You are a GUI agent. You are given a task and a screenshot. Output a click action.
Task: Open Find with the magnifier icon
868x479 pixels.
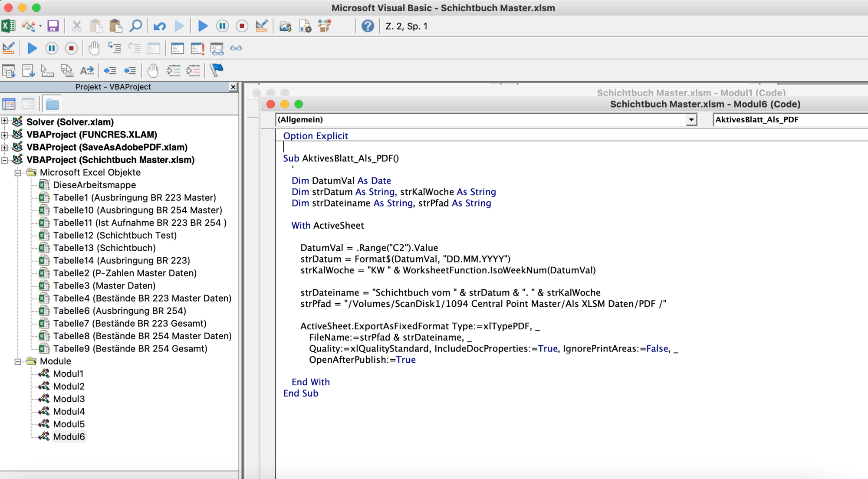point(136,26)
